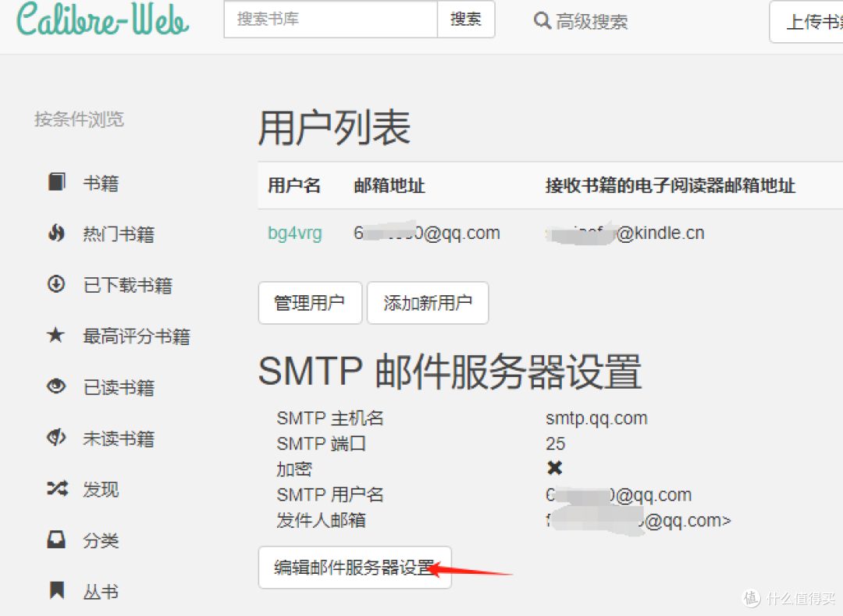Click the 邮箱地址 column header
Screen dimensions: 843x616
click(x=389, y=186)
